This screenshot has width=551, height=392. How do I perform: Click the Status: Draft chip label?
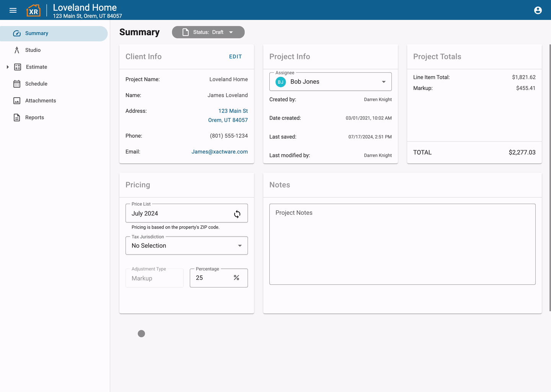pyautogui.click(x=208, y=32)
